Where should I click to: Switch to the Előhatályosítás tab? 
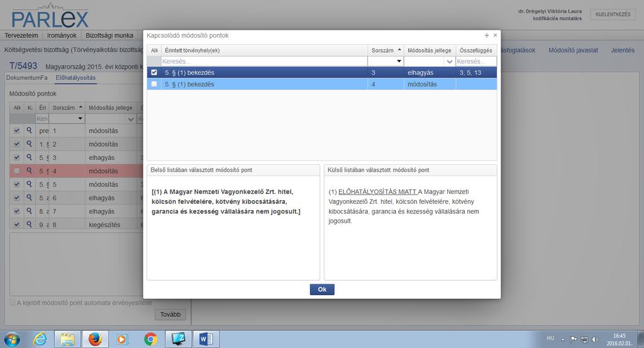pyautogui.click(x=75, y=77)
